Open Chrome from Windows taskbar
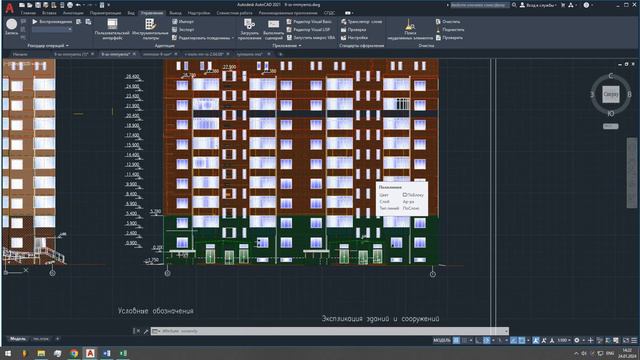This screenshot has width=640, height=360. point(74,353)
